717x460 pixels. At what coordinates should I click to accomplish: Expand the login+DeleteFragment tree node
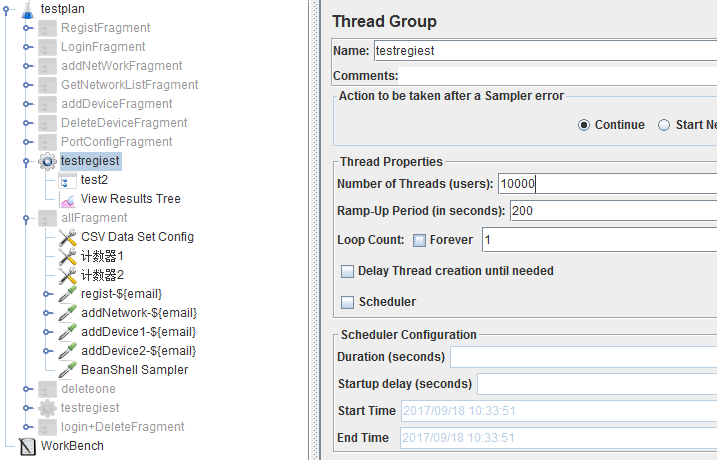click(x=27, y=427)
